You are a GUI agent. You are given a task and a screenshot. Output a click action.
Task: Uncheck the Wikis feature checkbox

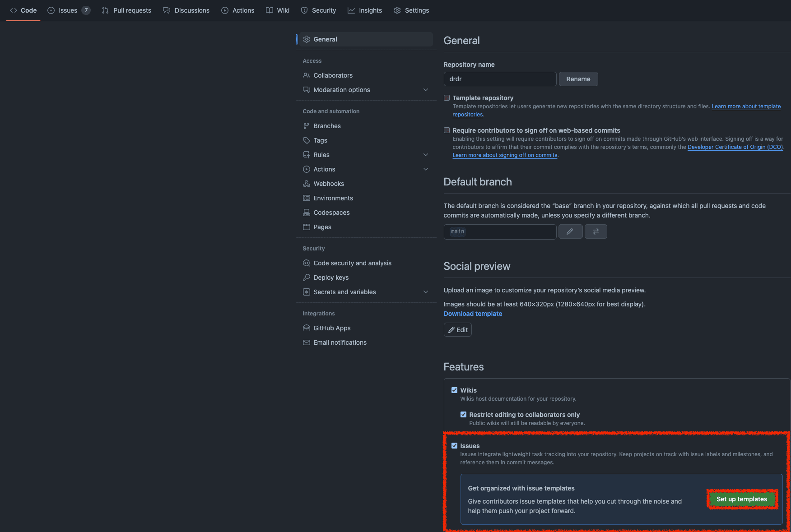pyautogui.click(x=455, y=390)
